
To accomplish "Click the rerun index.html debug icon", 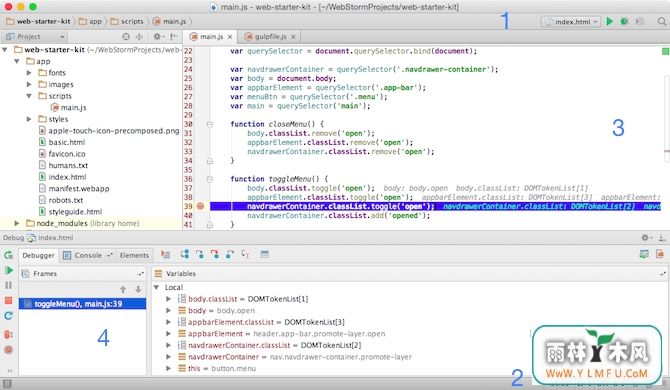I will (x=9, y=255).
